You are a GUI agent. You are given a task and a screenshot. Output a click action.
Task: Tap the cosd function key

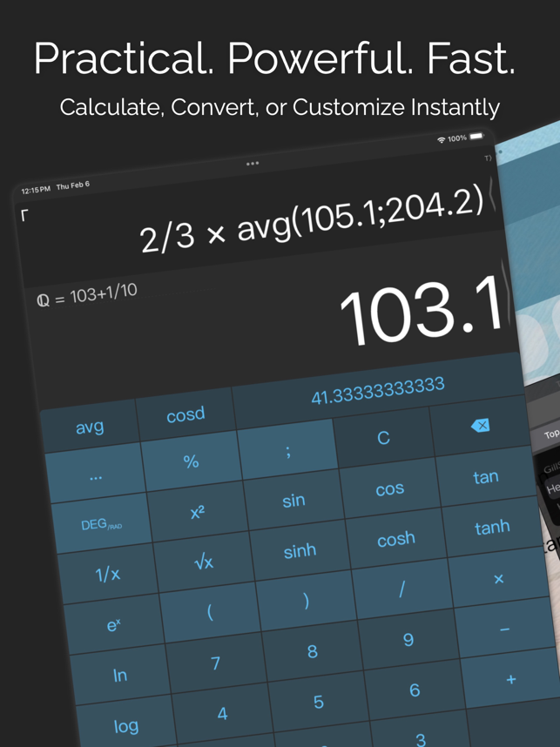click(x=186, y=414)
